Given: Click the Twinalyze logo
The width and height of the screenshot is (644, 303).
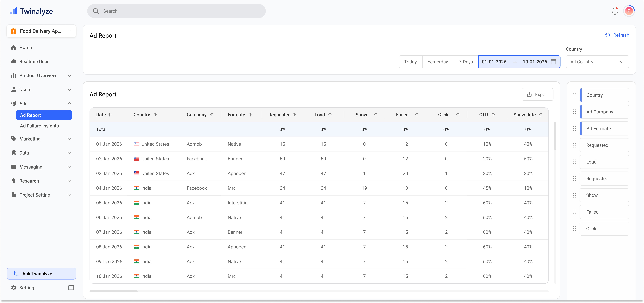Looking at the screenshot, I should (x=31, y=11).
